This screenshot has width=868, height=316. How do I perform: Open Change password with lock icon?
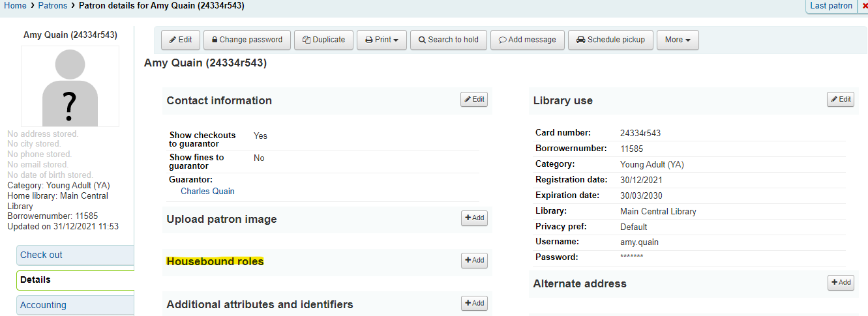pos(247,40)
